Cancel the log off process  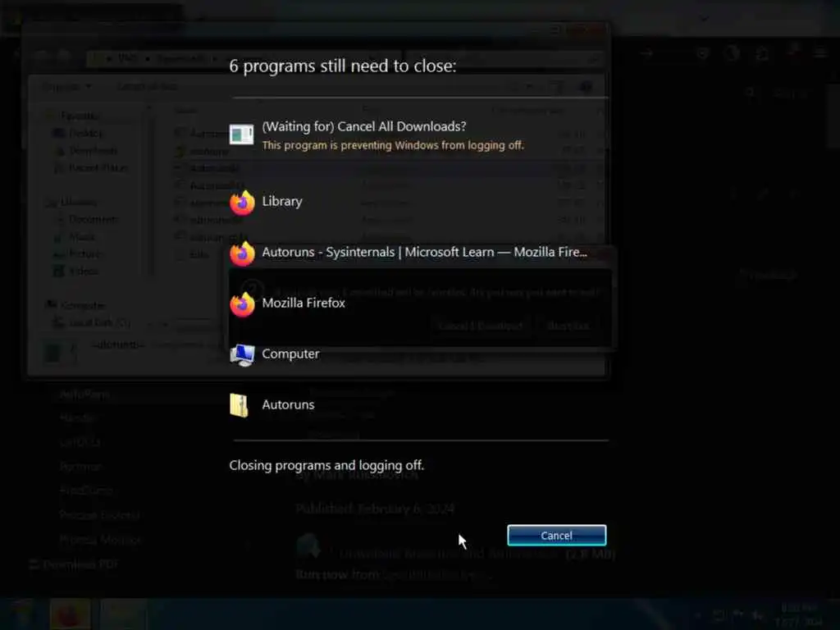pyautogui.click(x=557, y=535)
